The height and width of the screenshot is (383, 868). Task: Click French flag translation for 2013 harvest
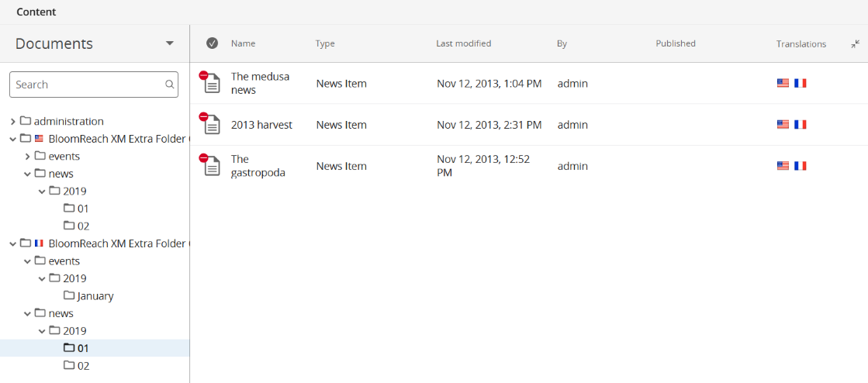pyautogui.click(x=800, y=125)
